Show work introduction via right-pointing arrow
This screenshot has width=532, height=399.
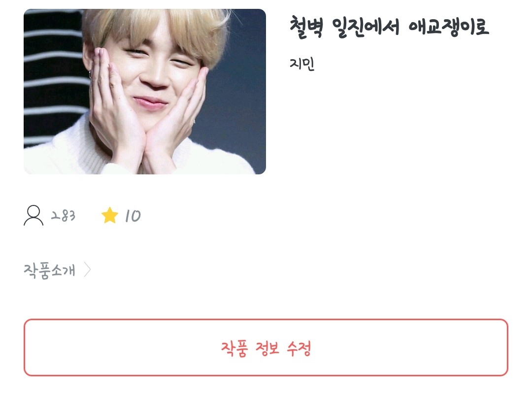pyautogui.click(x=88, y=270)
